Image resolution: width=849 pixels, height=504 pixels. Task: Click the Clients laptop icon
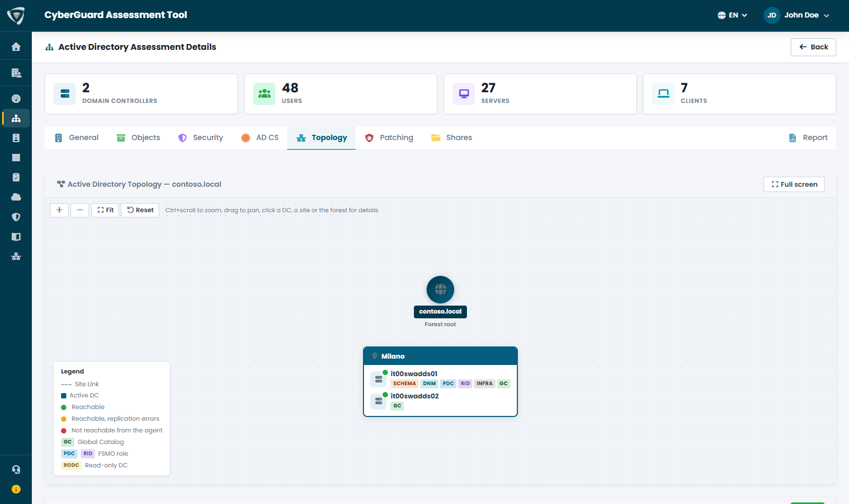(x=663, y=94)
